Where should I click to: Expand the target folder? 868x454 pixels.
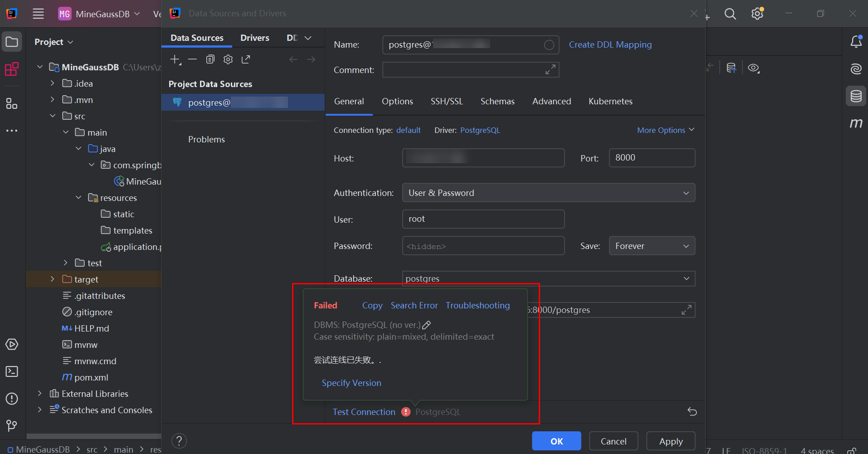(x=52, y=279)
